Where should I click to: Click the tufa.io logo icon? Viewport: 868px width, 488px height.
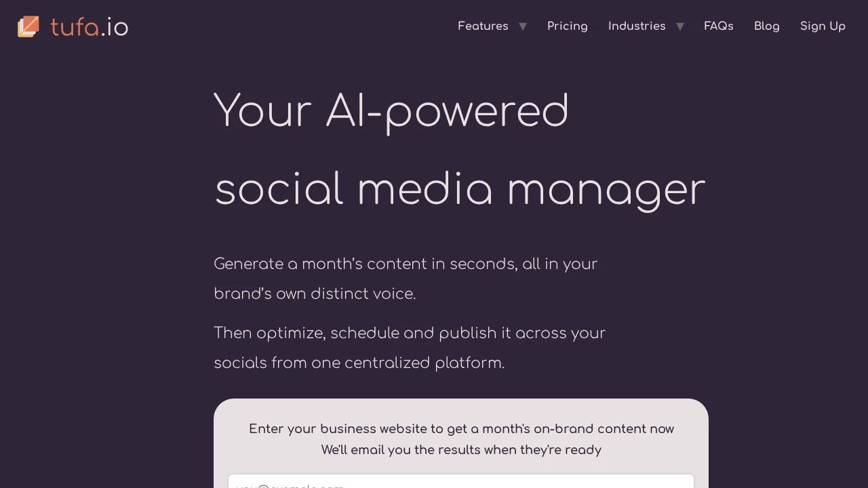click(28, 26)
